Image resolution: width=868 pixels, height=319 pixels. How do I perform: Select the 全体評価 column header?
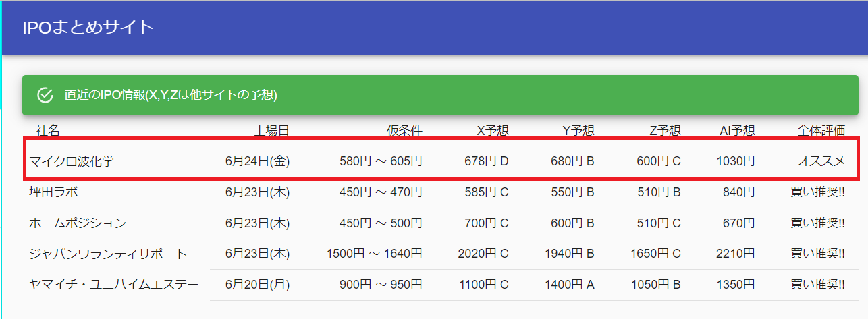click(x=821, y=131)
